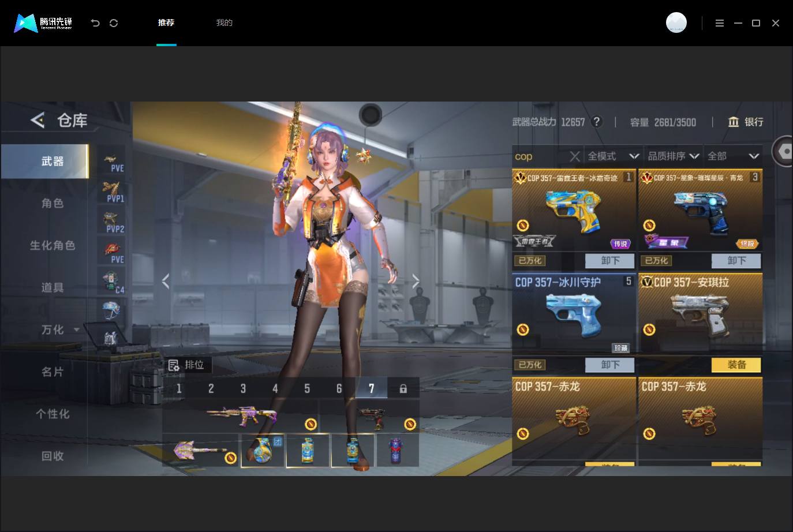Switch to loadout slot 3
Screen dimensions: 793x532
243,388
